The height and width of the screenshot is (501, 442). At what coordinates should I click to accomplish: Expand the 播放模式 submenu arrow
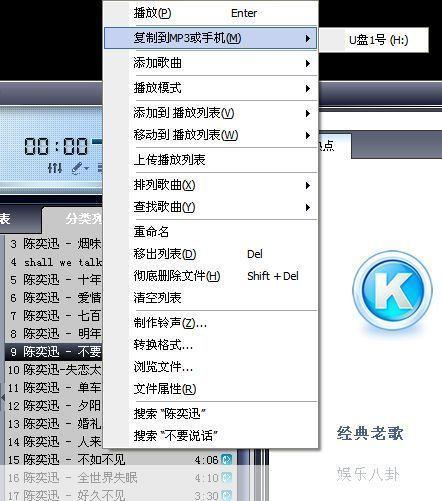tap(308, 88)
